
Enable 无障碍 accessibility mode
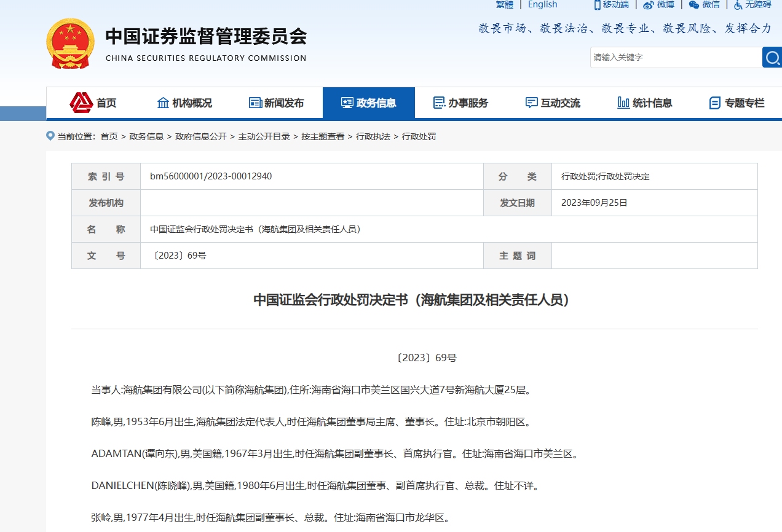pos(759,5)
